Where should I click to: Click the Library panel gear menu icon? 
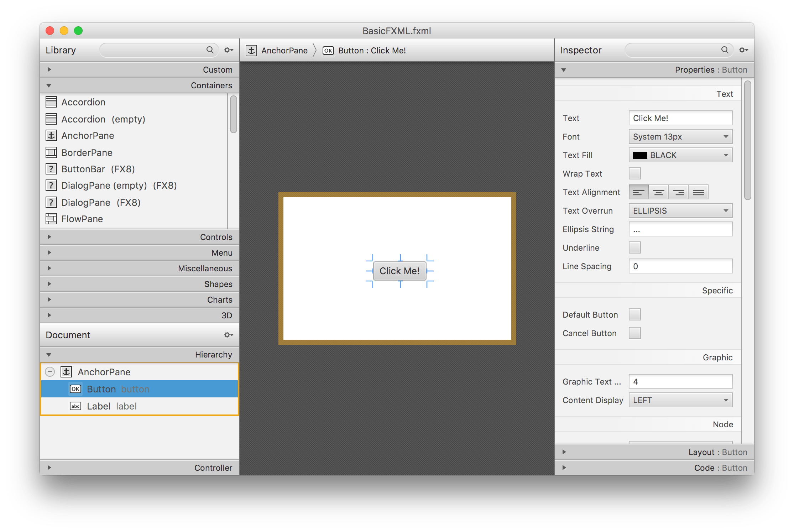228,50
